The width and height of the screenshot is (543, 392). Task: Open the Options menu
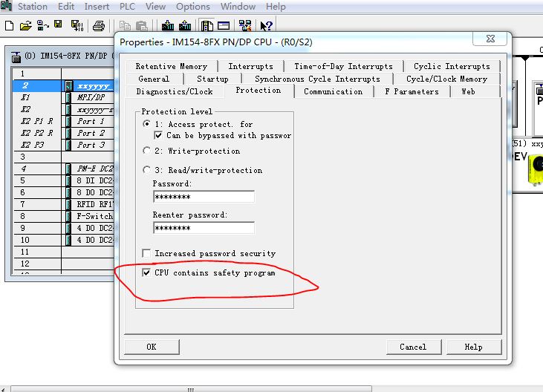pos(193,6)
